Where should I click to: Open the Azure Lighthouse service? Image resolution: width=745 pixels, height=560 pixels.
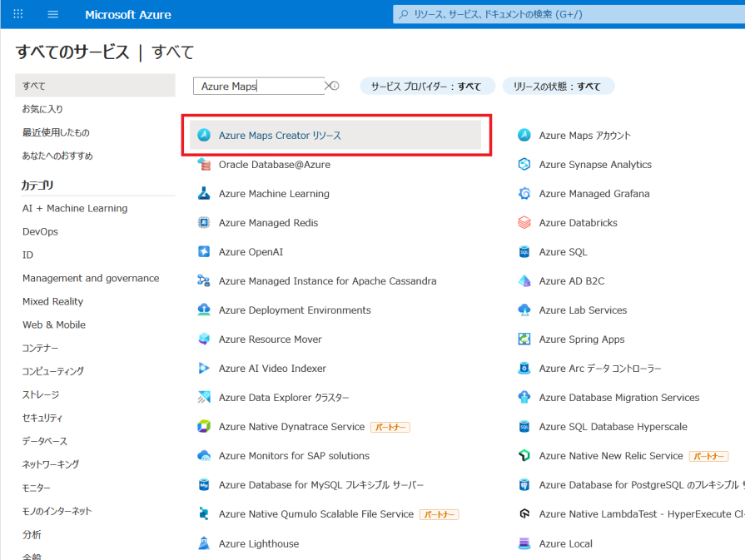coord(259,543)
